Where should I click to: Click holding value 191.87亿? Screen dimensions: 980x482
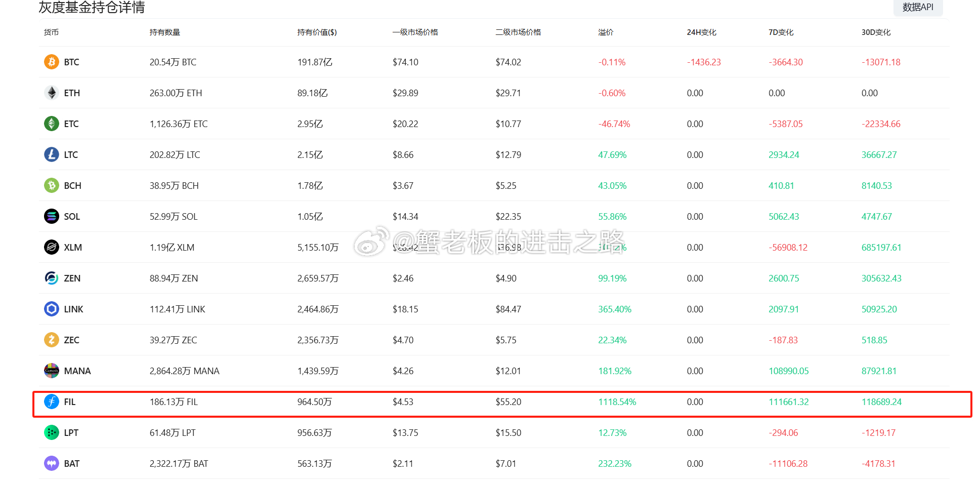pyautogui.click(x=315, y=62)
